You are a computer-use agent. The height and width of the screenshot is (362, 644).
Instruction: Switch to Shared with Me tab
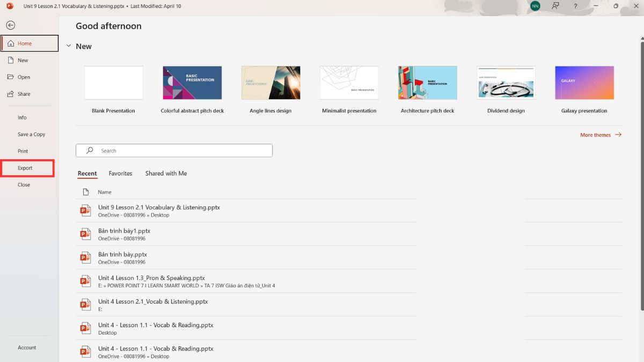166,173
